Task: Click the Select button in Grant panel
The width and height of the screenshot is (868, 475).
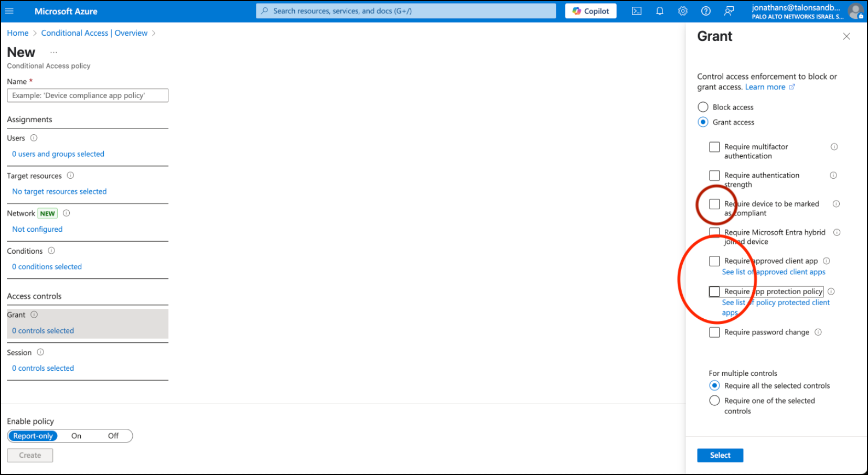Action: pyautogui.click(x=720, y=456)
